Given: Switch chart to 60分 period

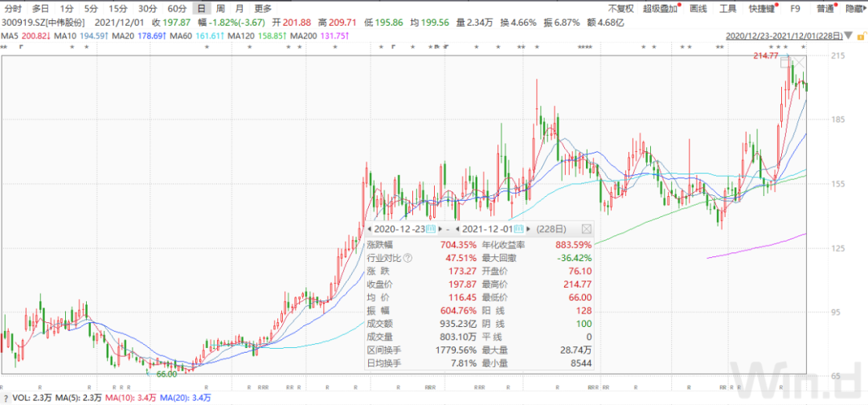Looking at the screenshot, I should click(177, 8).
